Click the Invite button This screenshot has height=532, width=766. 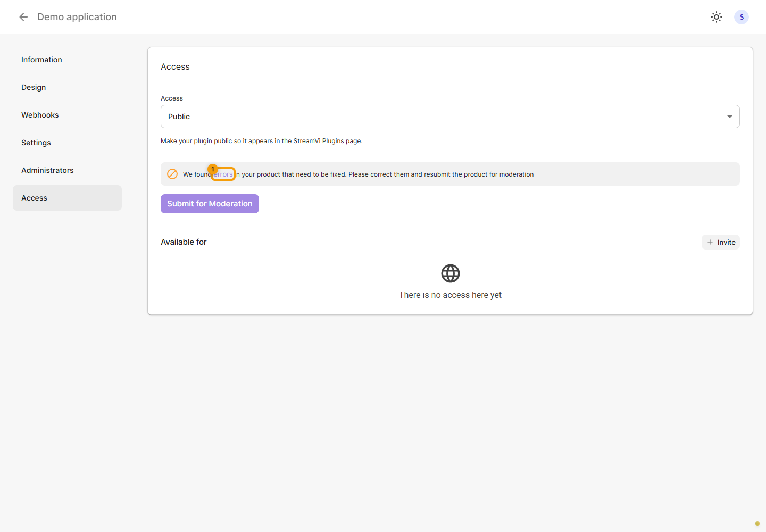(721, 242)
